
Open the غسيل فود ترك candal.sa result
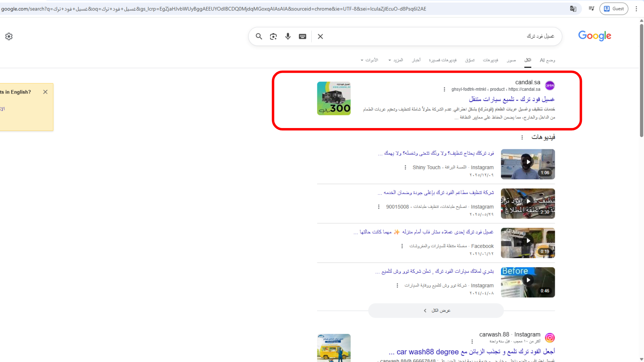[513, 99]
